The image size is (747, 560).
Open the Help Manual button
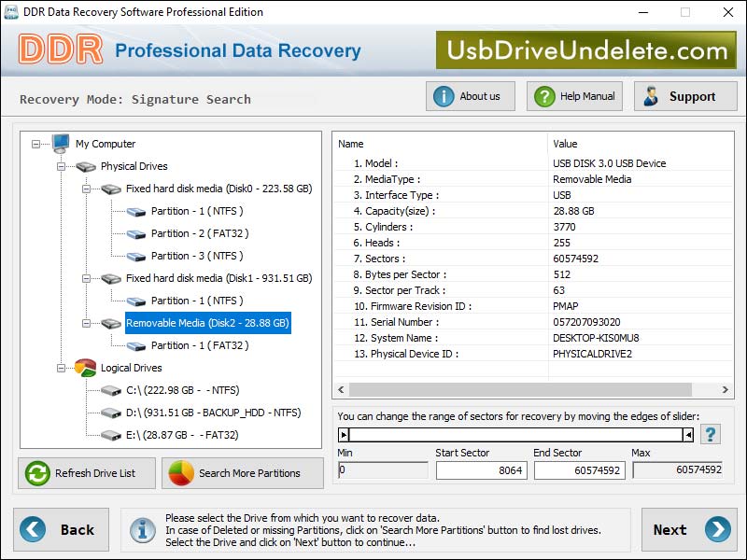(x=574, y=96)
